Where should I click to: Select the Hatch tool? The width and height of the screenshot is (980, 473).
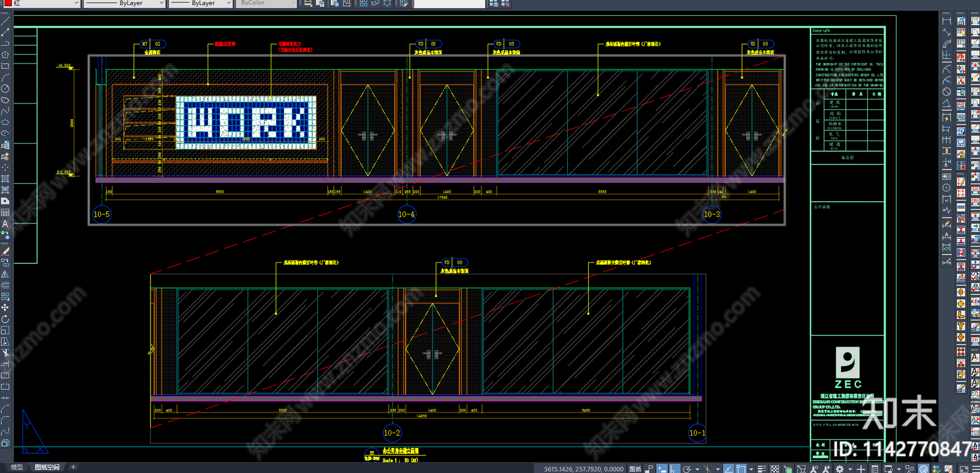pos(5,179)
